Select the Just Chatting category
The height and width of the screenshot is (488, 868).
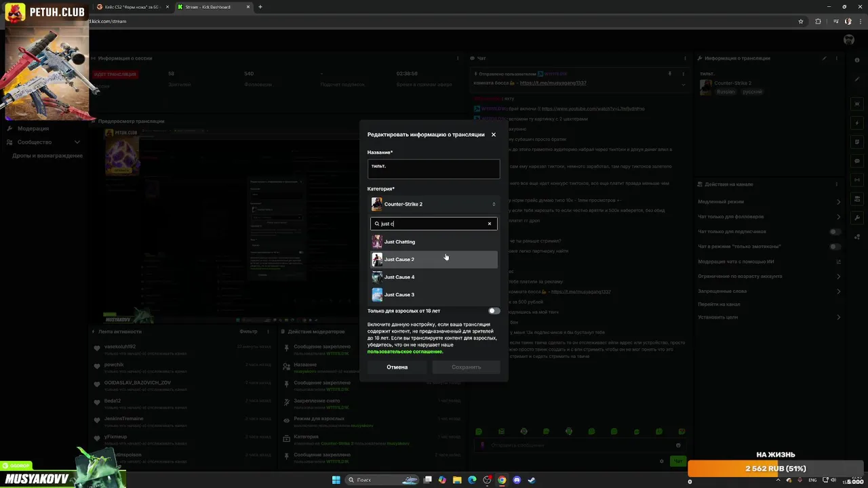433,242
